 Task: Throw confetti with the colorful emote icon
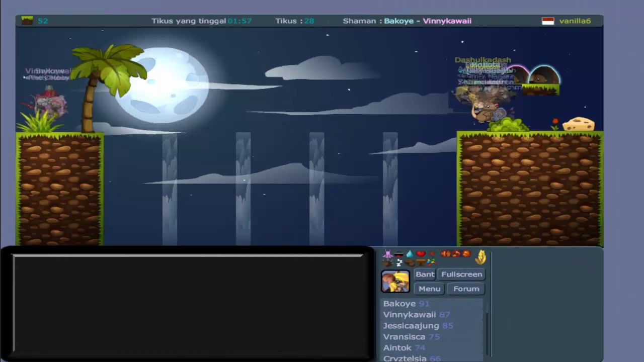(431, 262)
